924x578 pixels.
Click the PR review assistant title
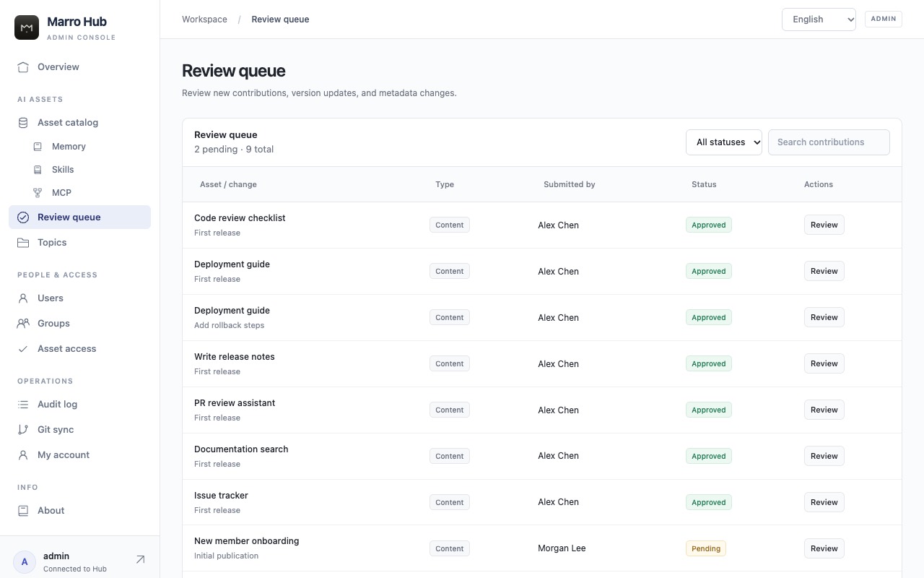[235, 403]
